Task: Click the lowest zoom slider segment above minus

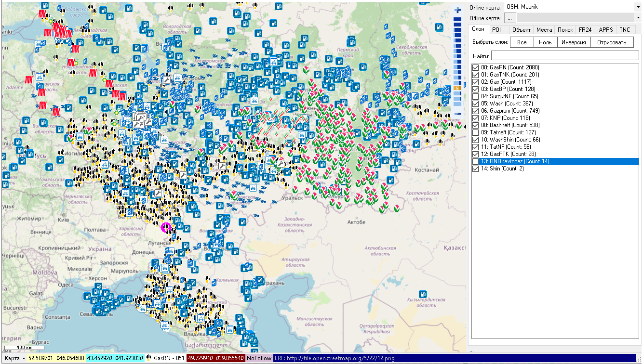Action: (x=458, y=104)
